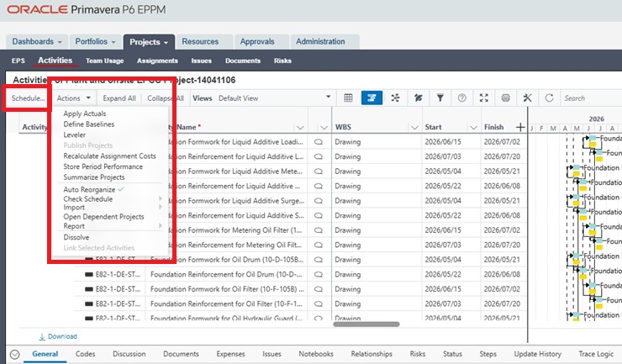The image size is (622, 364).
Task: Open the Trace Logic detail tab
Action: 596,354
